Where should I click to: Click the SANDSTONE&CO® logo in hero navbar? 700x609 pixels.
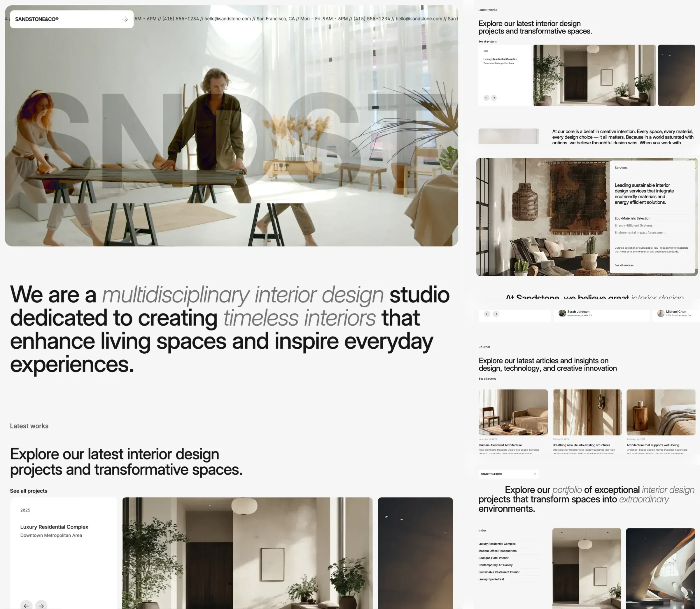(37, 19)
